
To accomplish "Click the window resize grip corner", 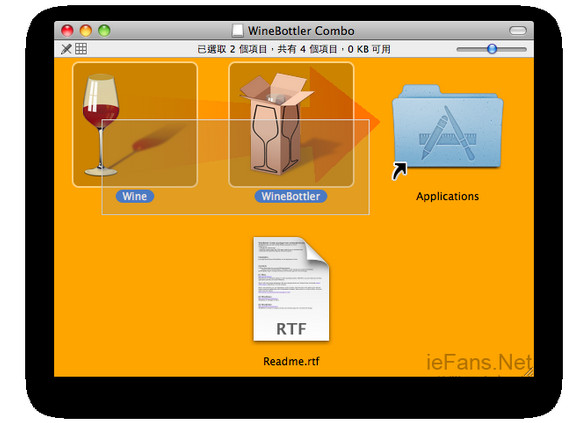I will 529,372.
